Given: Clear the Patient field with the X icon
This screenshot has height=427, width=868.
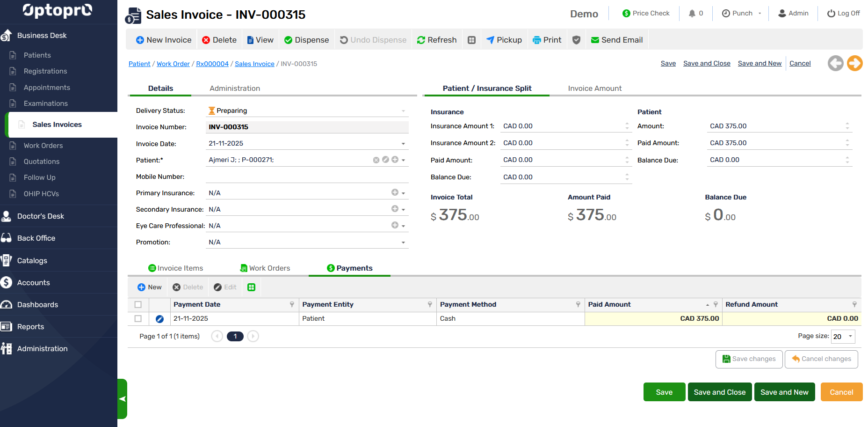Looking at the screenshot, I should [376, 160].
